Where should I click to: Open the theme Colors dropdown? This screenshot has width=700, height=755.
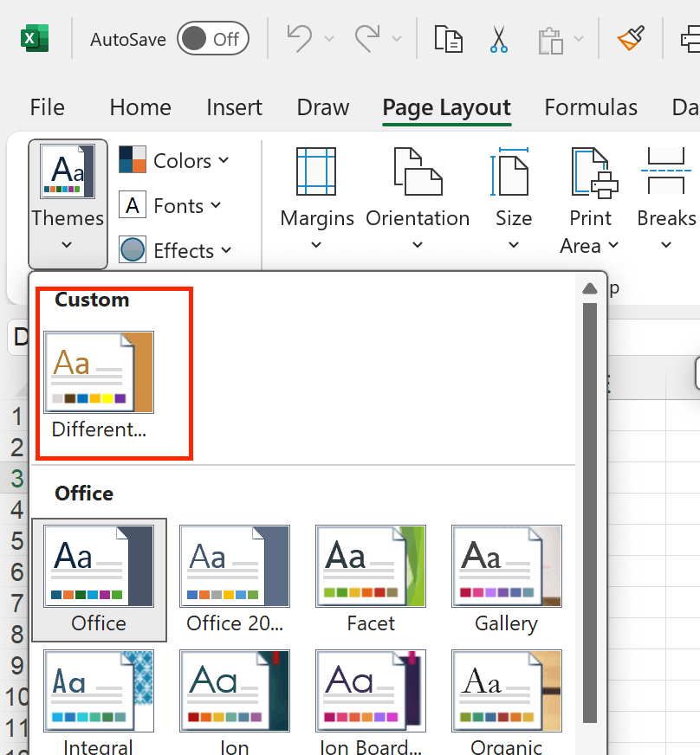174,160
